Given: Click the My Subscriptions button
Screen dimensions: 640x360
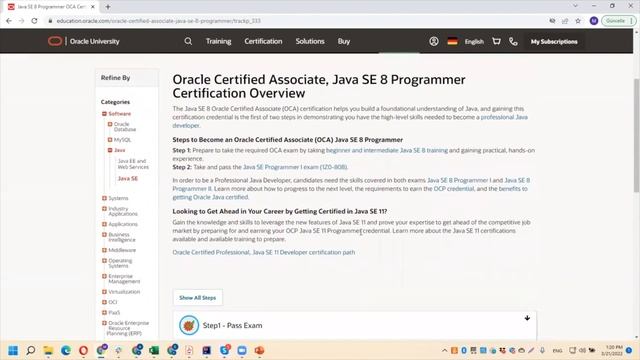Looking at the screenshot, I should [554, 42].
